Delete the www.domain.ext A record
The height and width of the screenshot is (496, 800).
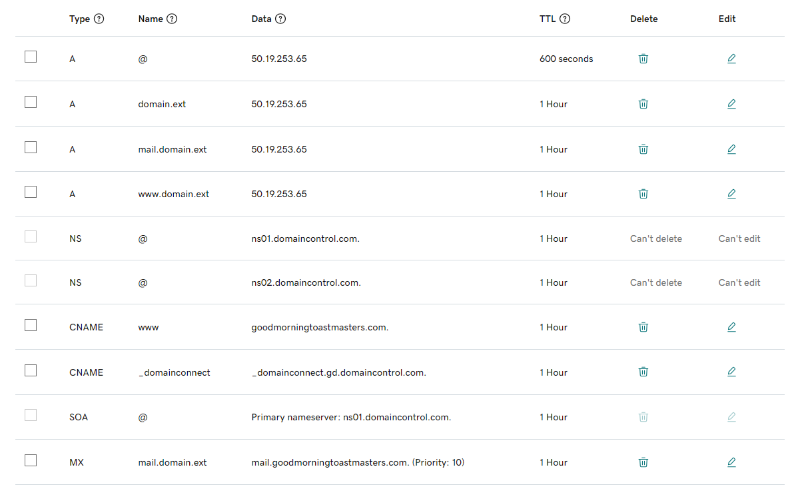point(643,194)
